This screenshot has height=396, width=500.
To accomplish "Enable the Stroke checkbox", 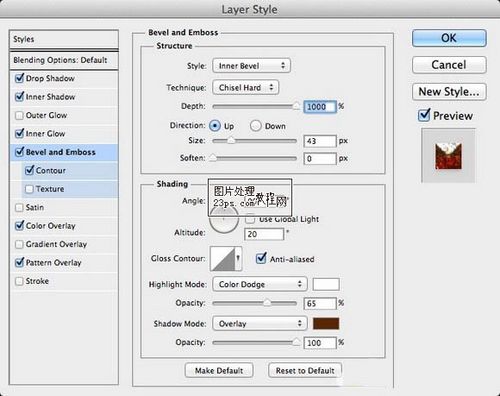I will coord(19,281).
